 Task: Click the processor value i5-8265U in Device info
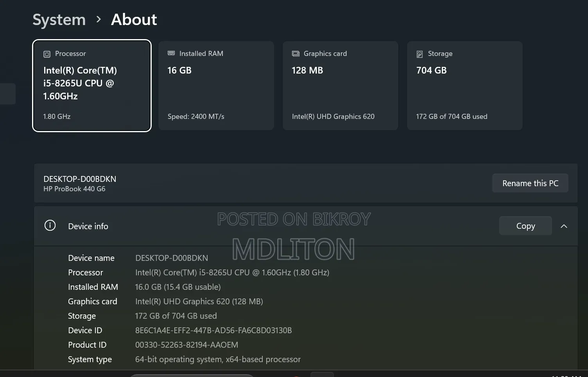pos(232,273)
